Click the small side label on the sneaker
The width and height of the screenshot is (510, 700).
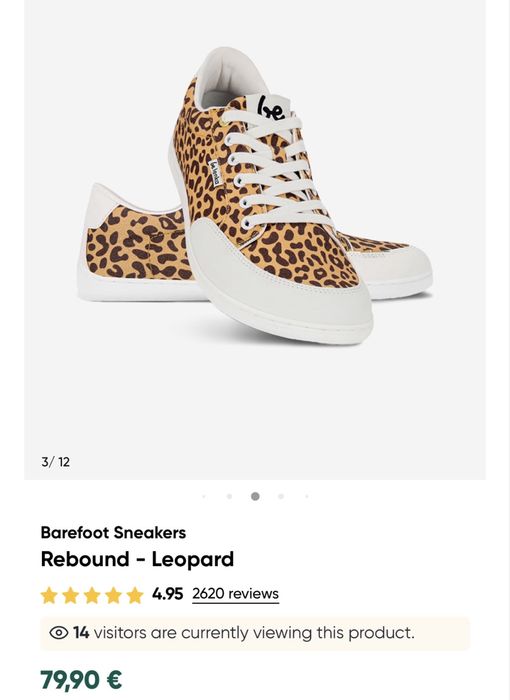point(215,172)
